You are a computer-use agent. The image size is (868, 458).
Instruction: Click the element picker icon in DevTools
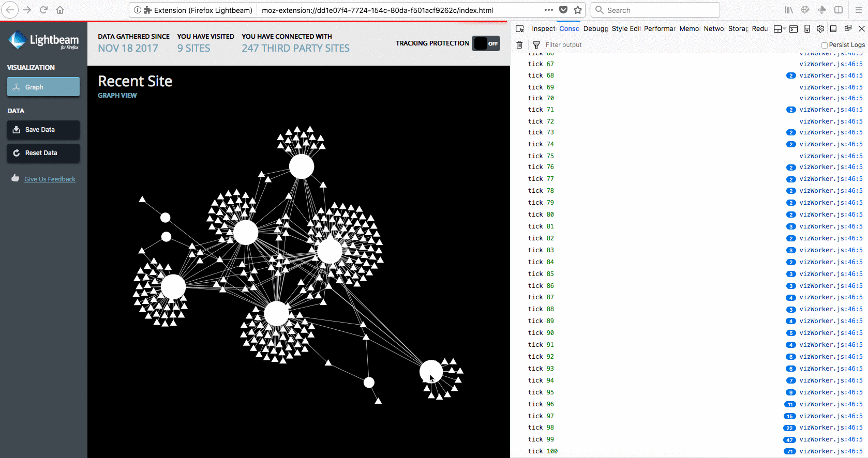point(520,29)
